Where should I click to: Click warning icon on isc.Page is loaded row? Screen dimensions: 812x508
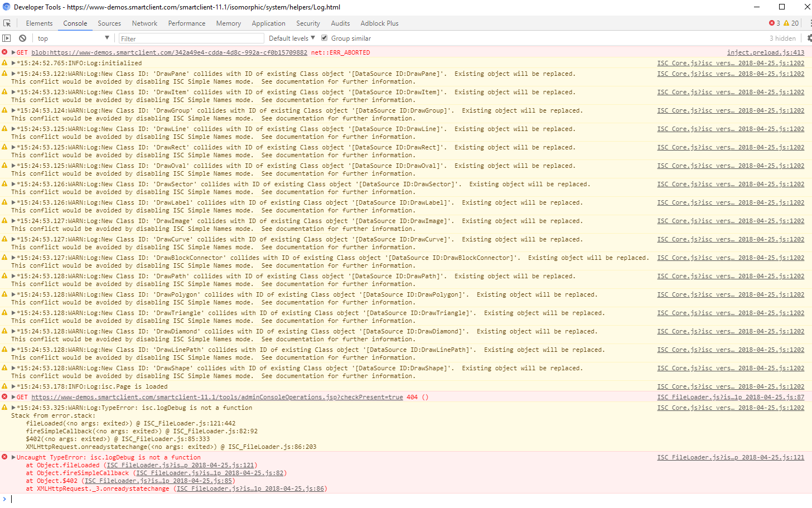[4, 386]
